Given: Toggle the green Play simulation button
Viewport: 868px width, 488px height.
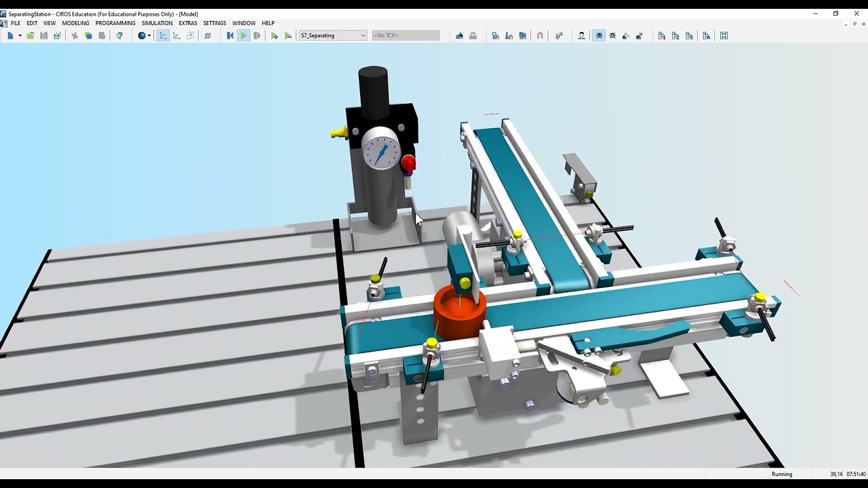Looking at the screenshot, I should click(243, 35).
